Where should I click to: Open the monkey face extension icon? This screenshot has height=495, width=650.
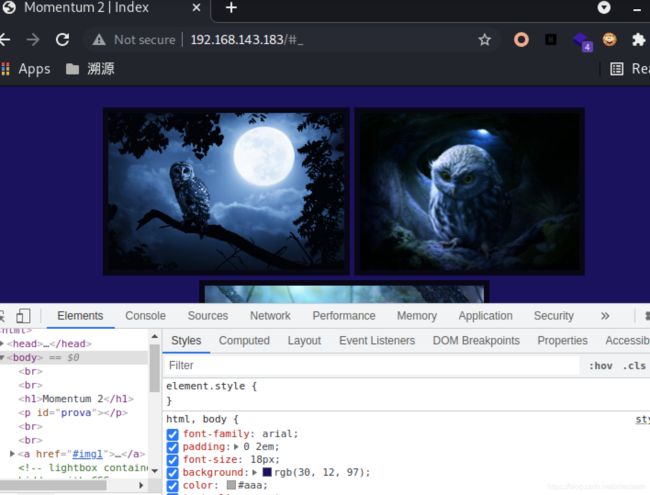pos(609,40)
